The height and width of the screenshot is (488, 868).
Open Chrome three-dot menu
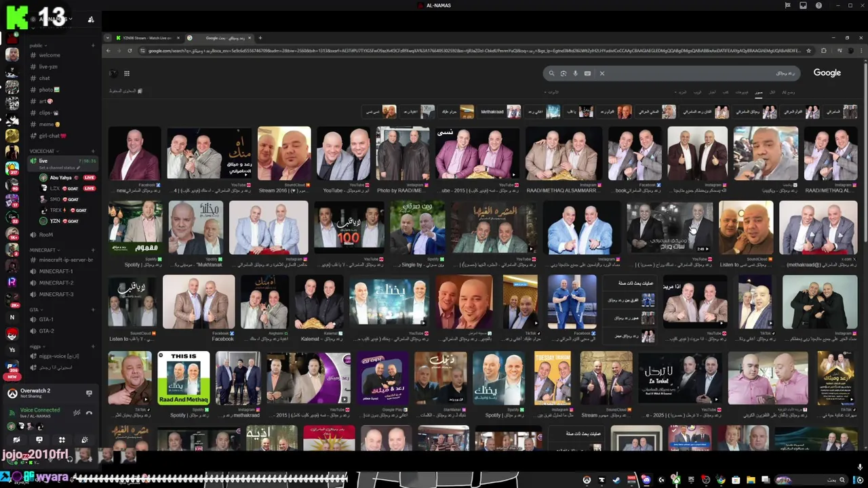(860, 50)
